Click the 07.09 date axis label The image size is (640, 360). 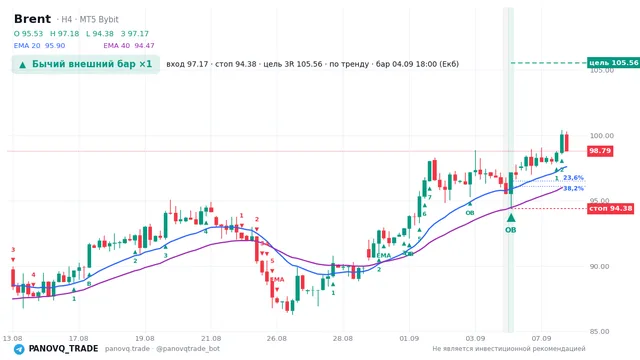coord(541,338)
